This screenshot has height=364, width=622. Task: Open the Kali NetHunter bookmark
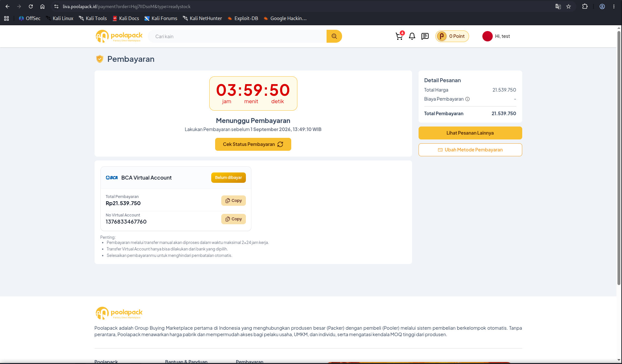(202, 18)
